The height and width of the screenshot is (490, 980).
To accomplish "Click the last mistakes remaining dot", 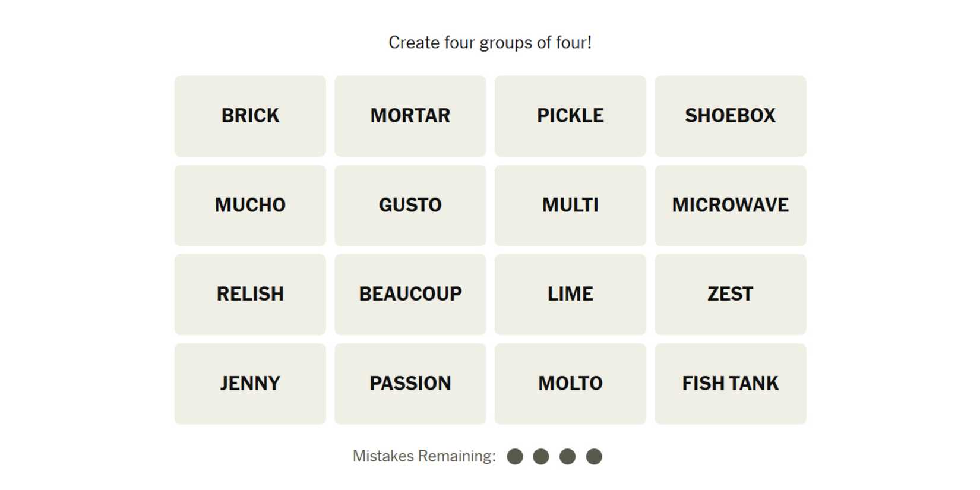I will point(594,457).
